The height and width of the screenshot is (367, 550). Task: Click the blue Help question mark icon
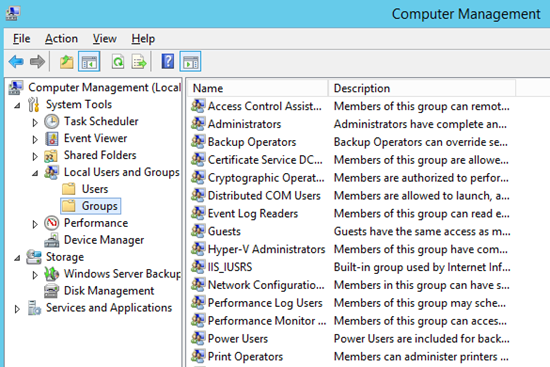pyautogui.click(x=168, y=62)
